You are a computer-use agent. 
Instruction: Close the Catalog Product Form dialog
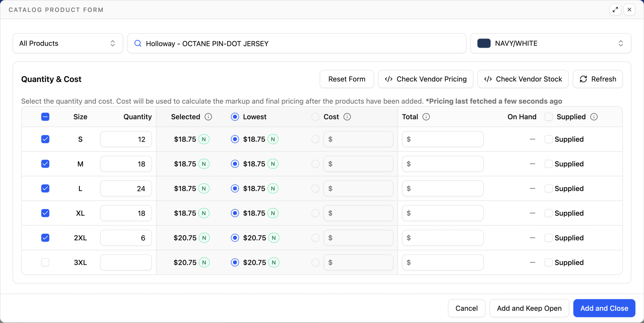pyautogui.click(x=629, y=10)
